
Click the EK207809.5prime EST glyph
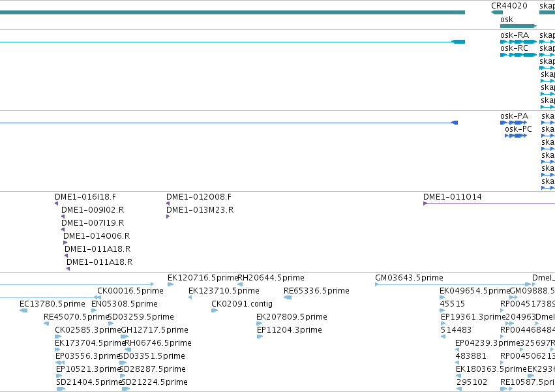click(x=260, y=324)
